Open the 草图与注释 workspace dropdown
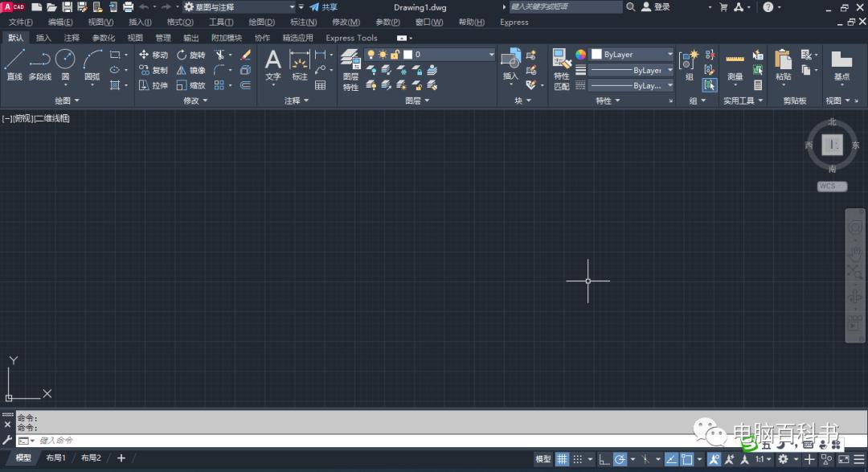The height and width of the screenshot is (472, 868). click(x=231, y=6)
